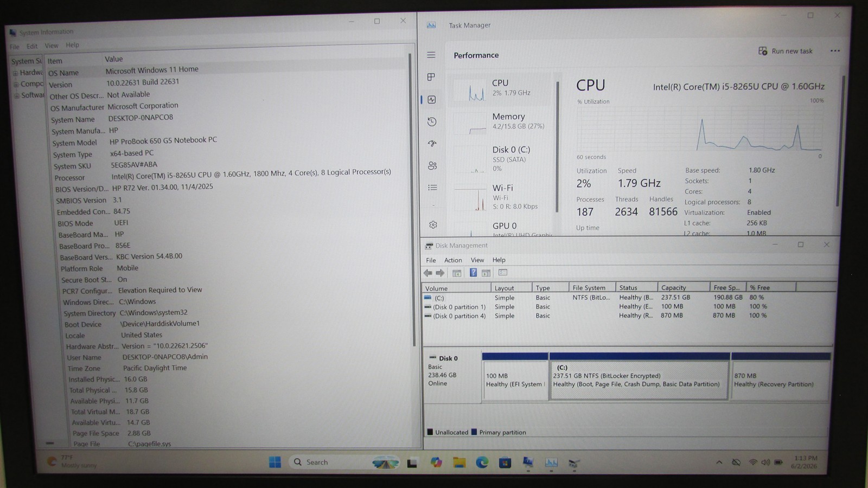Screen dimensions: 868x488
Task: Expand Components tree node
Action: pyautogui.click(x=16, y=84)
